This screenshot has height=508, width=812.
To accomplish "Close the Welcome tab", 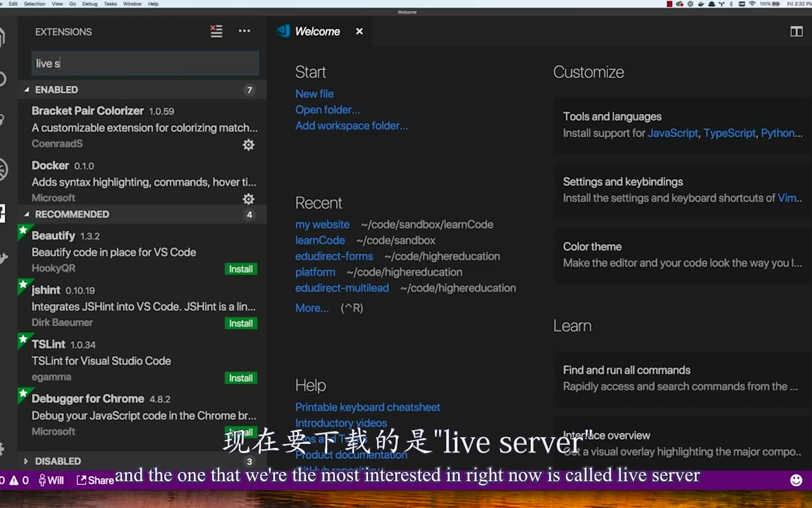I will 359,32.
